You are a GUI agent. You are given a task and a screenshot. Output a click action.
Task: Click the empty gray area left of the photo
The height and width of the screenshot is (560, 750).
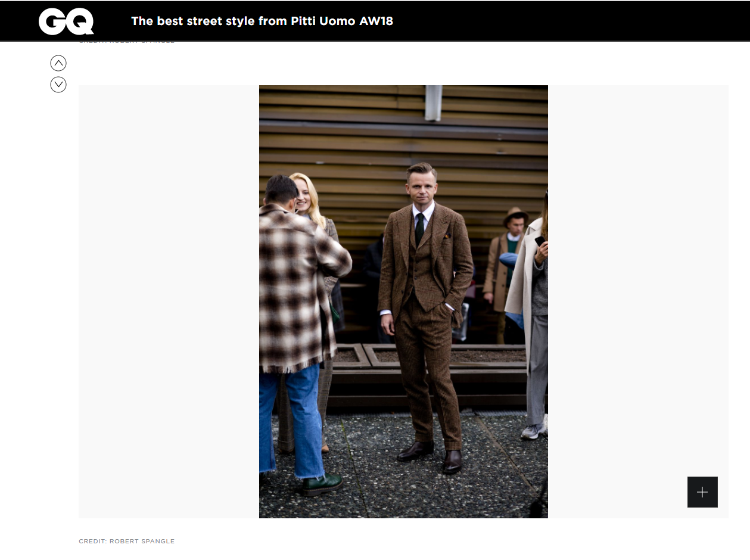pos(169,301)
